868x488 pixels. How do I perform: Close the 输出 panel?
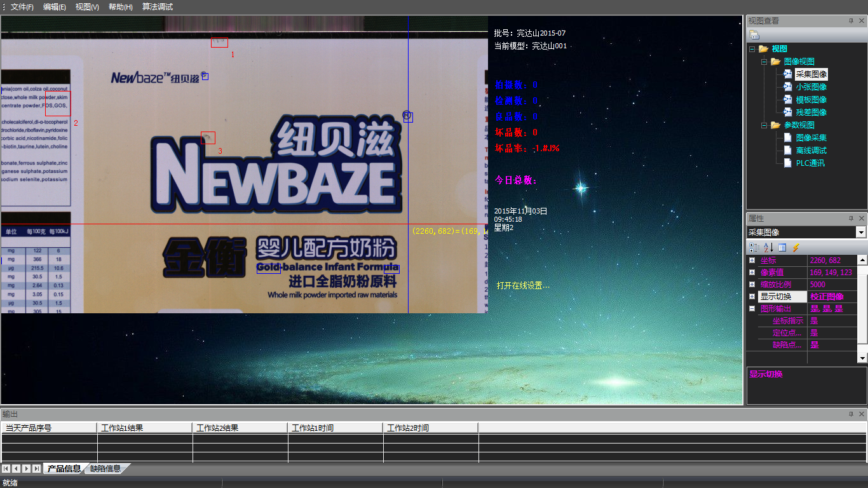(861, 414)
